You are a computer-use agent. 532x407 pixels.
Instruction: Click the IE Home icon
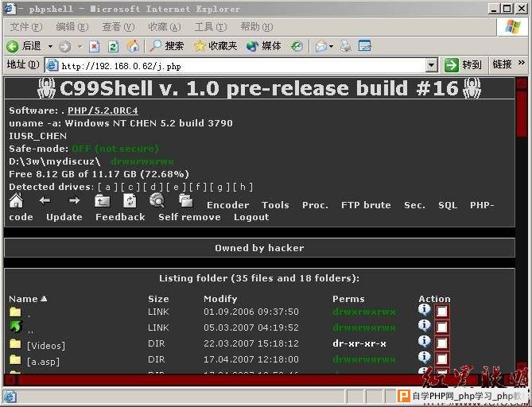[133, 46]
